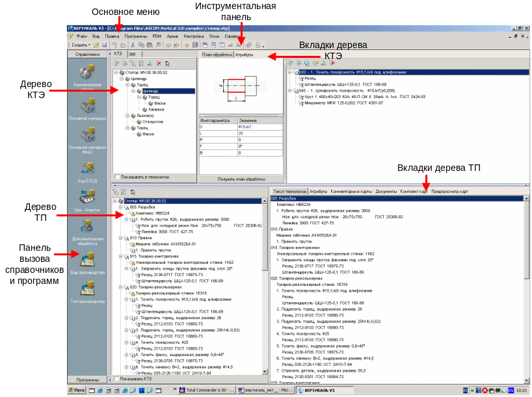Collapse the 020 Токарно-револьверная tree node

[120, 287]
